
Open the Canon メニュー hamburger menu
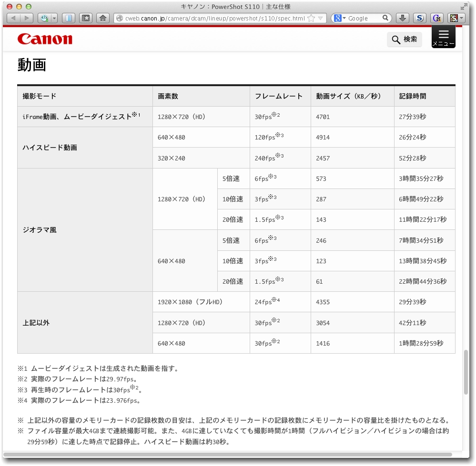pyautogui.click(x=443, y=37)
